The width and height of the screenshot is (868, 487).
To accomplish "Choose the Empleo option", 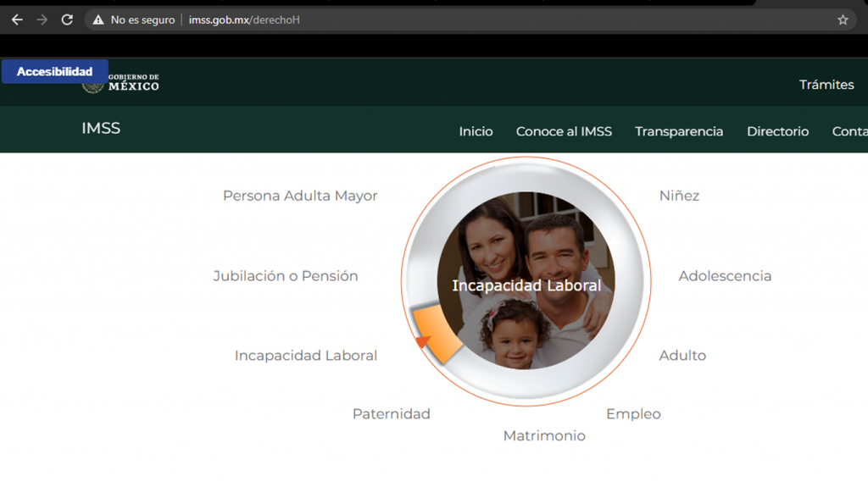I will (x=633, y=414).
